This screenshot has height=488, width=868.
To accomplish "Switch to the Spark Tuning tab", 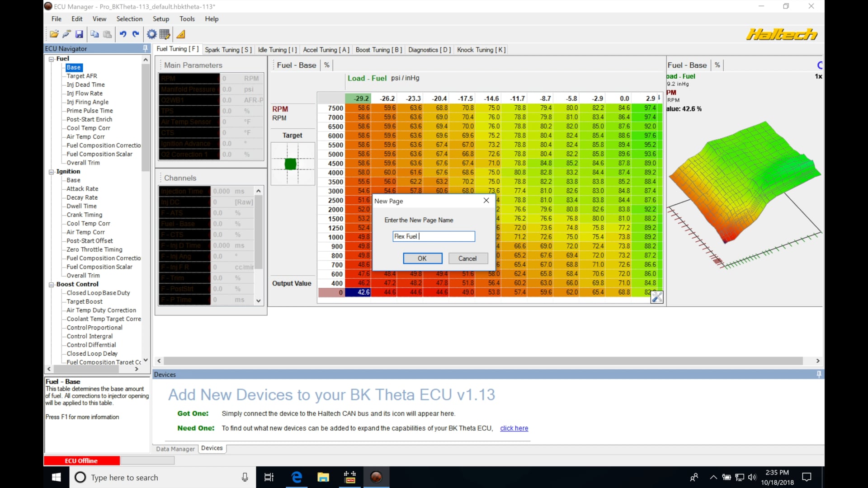I will pyautogui.click(x=228, y=50).
